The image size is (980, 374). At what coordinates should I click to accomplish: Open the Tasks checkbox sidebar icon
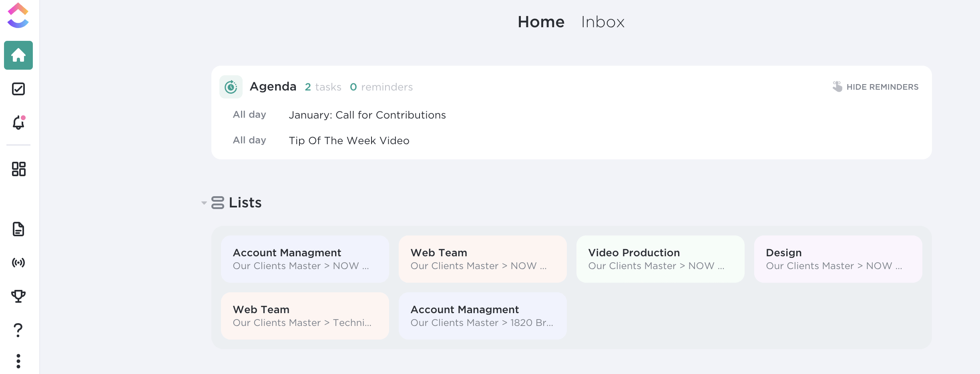pos(18,89)
